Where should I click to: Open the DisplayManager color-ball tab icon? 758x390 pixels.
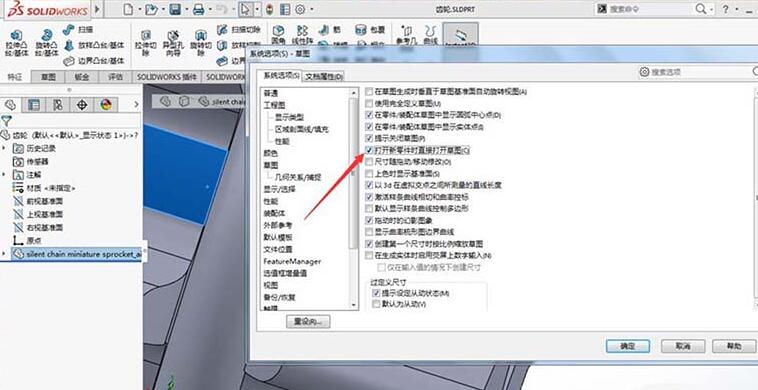click(x=106, y=104)
